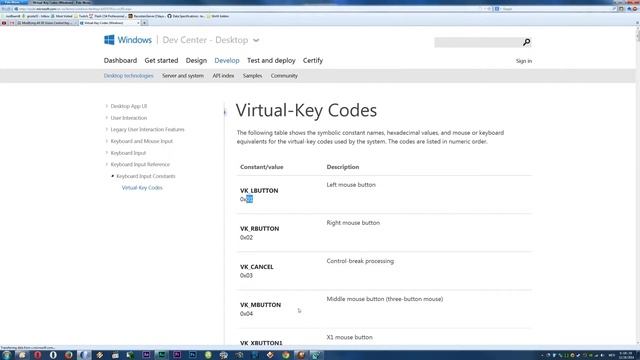Click the VK_MBUTTON constant name

click(260, 305)
